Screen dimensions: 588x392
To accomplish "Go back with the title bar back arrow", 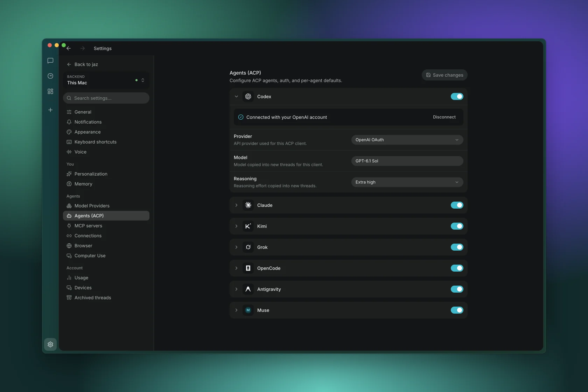I will 69,48.
